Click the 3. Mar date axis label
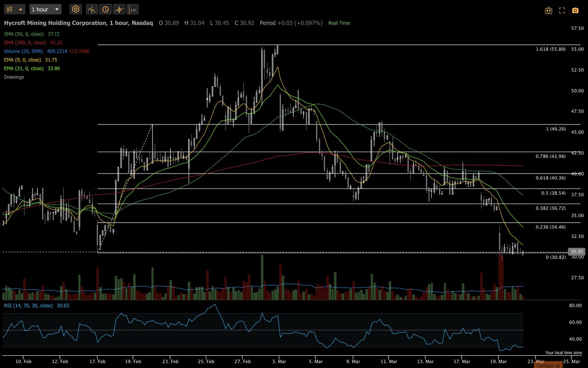This screenshot has height=368, width=588. (x=279, y=361)
